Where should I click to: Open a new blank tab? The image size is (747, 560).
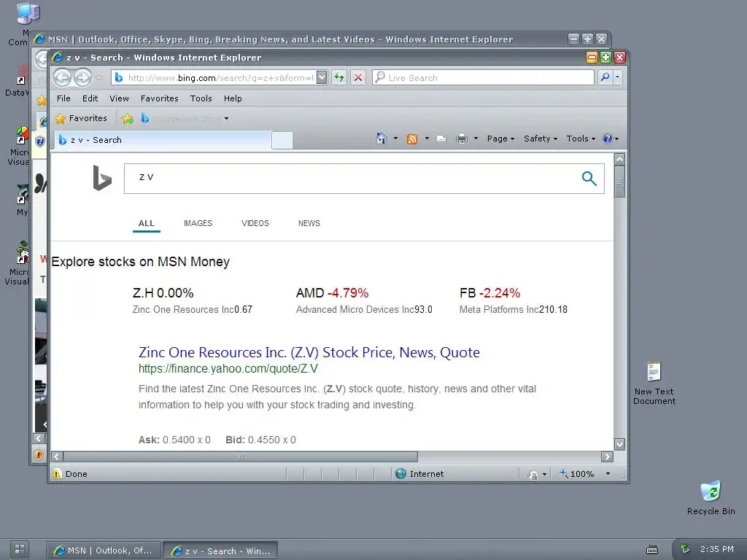(x=282, y=141)
